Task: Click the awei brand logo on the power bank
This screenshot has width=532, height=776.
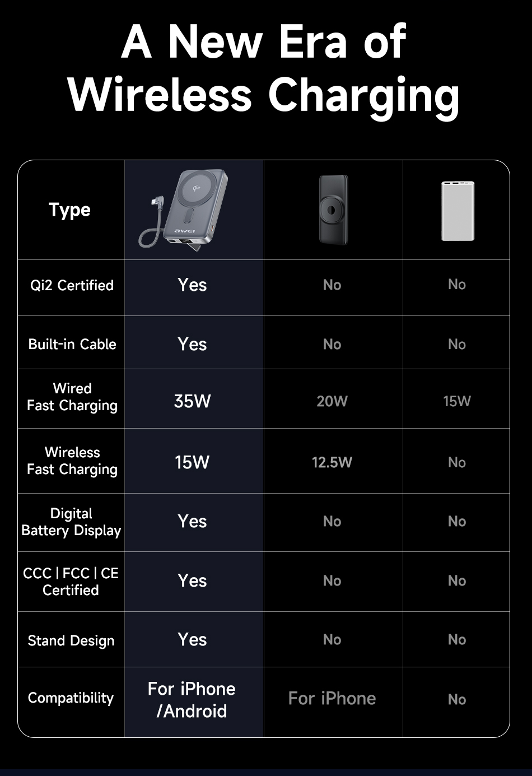Action: coord(184,231)
